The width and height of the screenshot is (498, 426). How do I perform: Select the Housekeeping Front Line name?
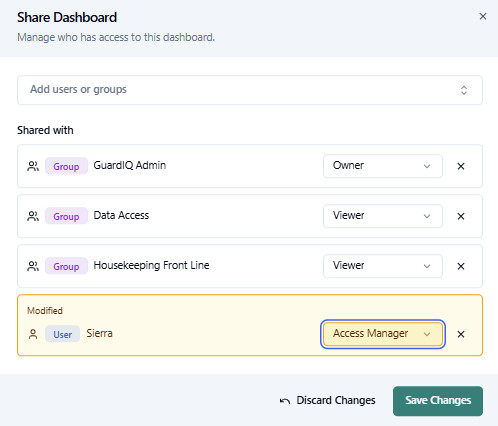[151, 265]
